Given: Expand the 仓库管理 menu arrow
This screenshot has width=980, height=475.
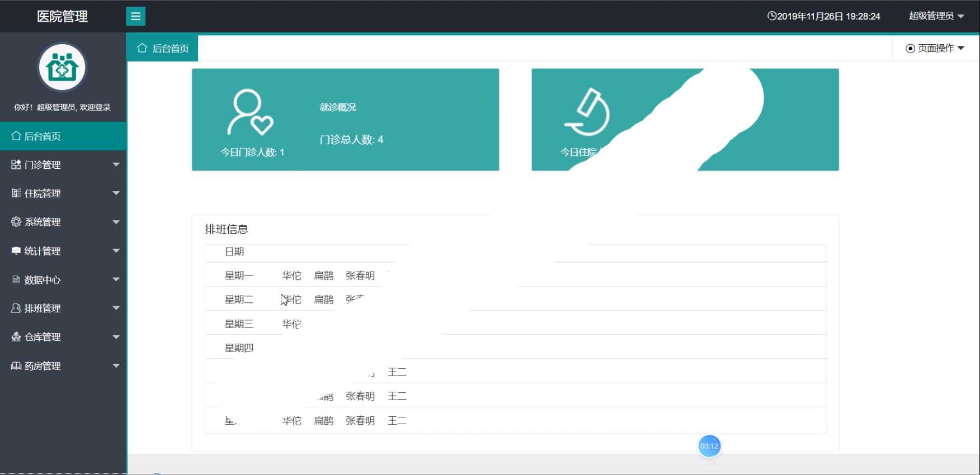Looking at the screenshot, I should click(x=116, y=337).
